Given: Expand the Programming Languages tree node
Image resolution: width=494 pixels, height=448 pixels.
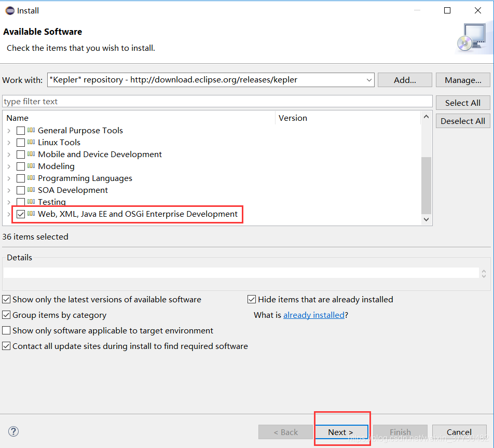Looking at the screenshot, I should [9, 178].
